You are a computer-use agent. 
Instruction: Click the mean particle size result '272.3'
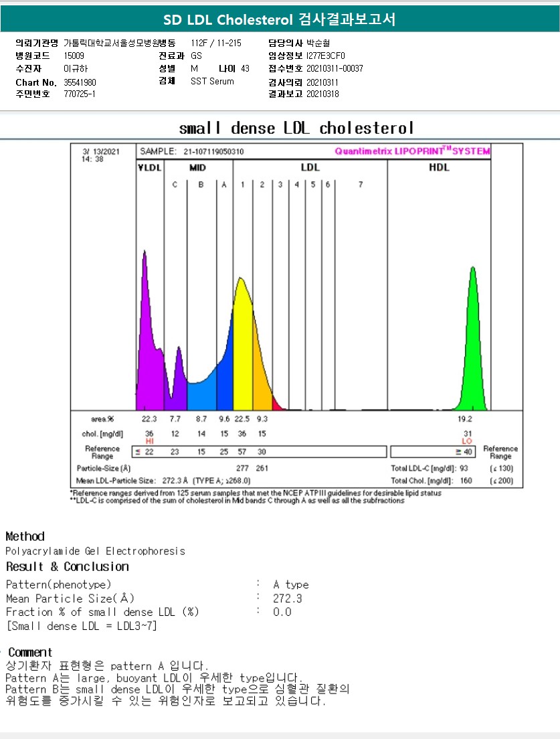pos(287,598)
